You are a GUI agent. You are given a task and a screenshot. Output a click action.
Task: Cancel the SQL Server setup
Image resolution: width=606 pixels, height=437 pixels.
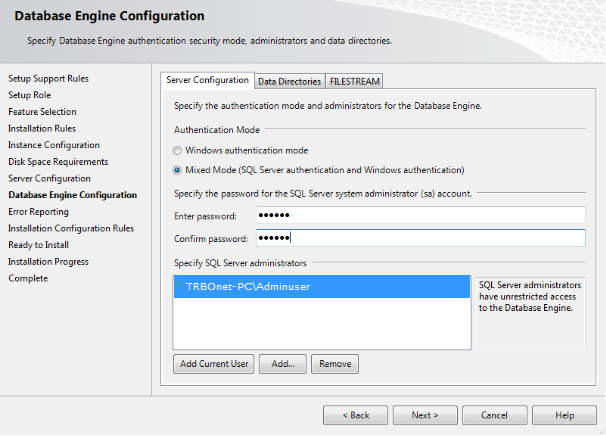494,414
